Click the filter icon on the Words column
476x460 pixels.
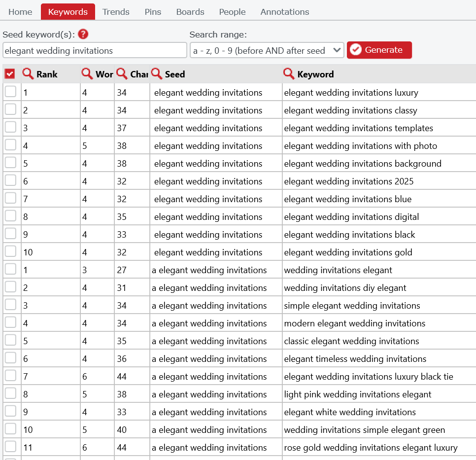(88, 74)
